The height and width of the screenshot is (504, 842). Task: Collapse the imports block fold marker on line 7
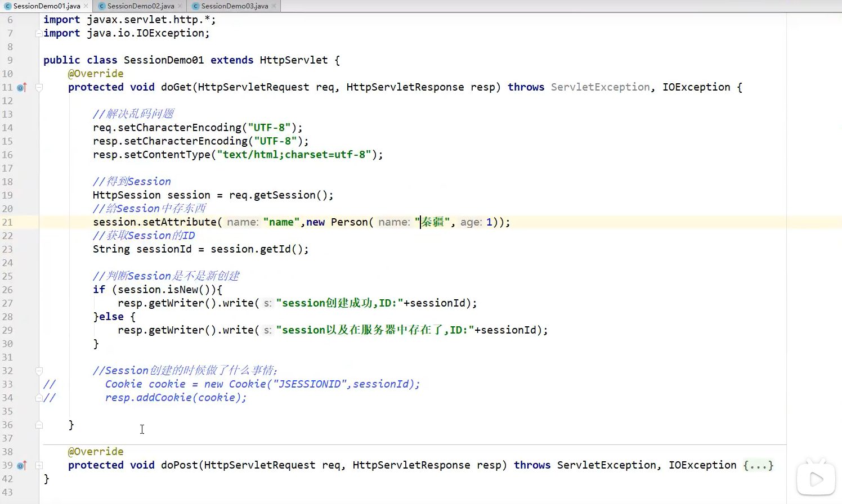tap(39, 33)
